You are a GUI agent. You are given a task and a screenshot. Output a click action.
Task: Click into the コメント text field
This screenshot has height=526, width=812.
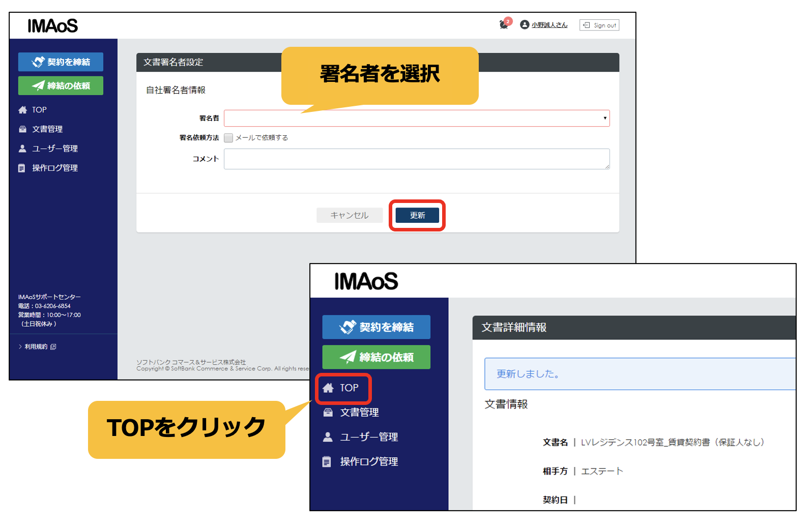point(416,159)
